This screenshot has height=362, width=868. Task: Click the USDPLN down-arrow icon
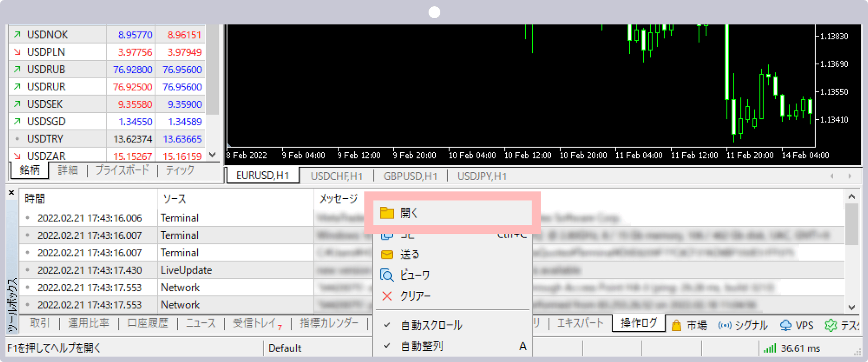(17, 52)
